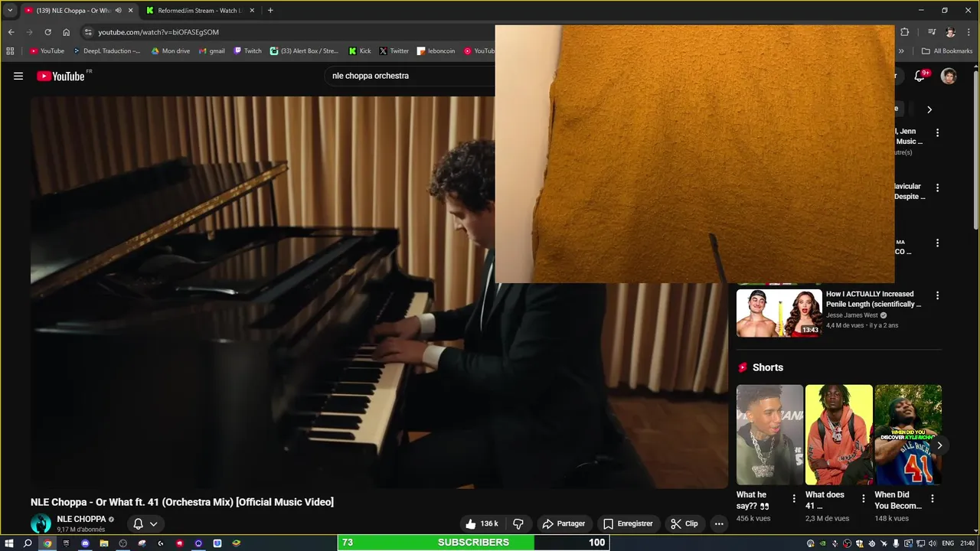This screenshot has width=980, height=551.
Task: Advance the filter chips with the right chevron
Action: [x=929, y=109]
